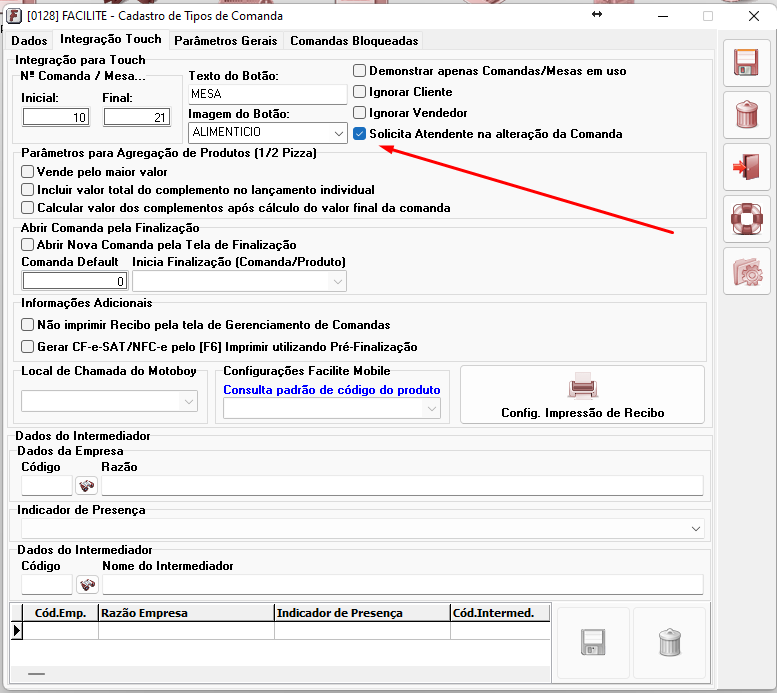The width and height of the screenshot is (777, 693).
Task: Click the row pointer arrow in the grid
Action: pos(17,631)
